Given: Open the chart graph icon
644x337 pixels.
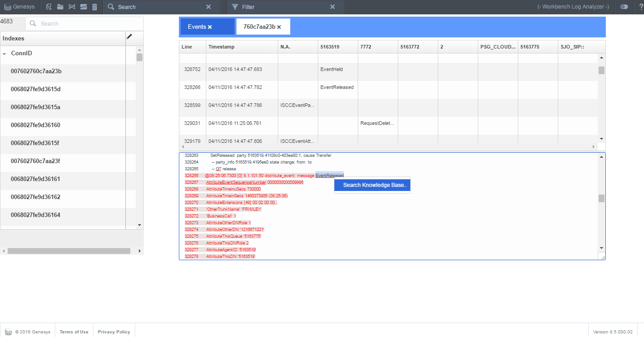Looking at the screenshot, I should click(x=83, y=7).
